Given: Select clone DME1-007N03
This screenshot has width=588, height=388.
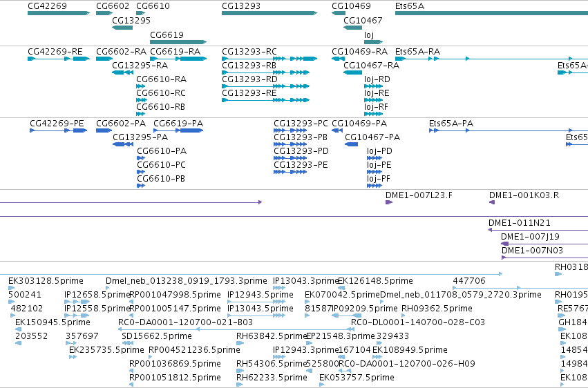Looking at the screenshot, I should click(533, 251).
